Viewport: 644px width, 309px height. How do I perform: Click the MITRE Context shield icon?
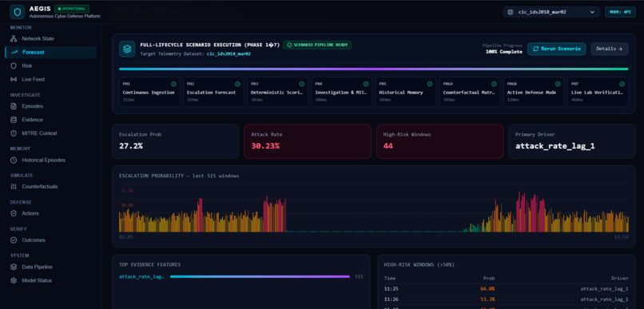[x=14, y=133]
